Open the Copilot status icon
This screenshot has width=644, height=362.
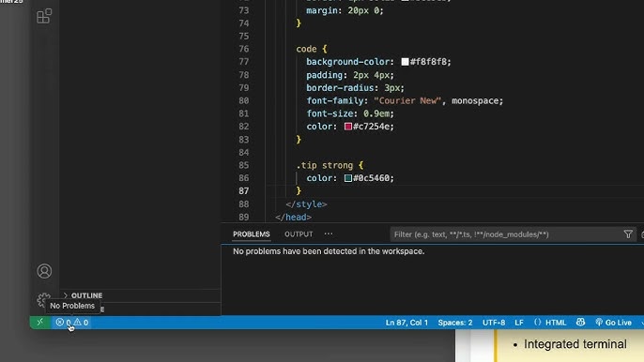(x=580, y=323)
